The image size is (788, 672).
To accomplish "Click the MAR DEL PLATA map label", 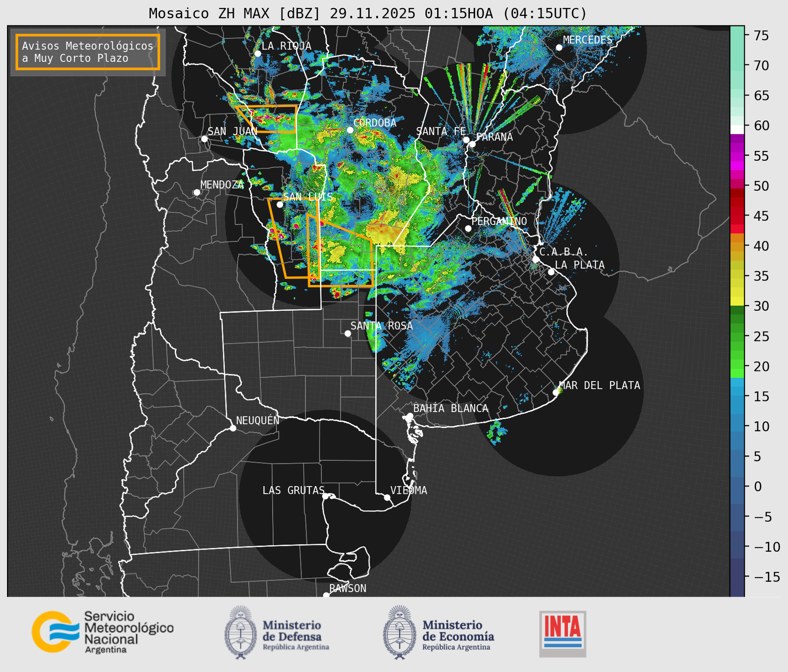I will pos(599,386).
